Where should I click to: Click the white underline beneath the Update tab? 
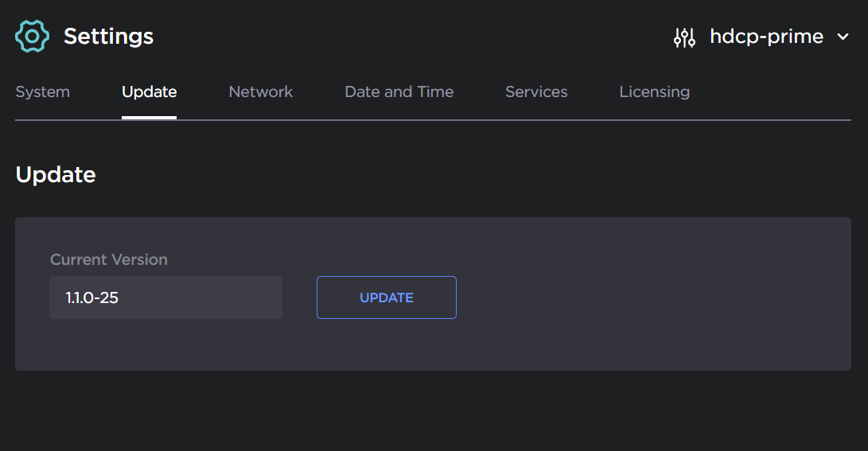149,118
